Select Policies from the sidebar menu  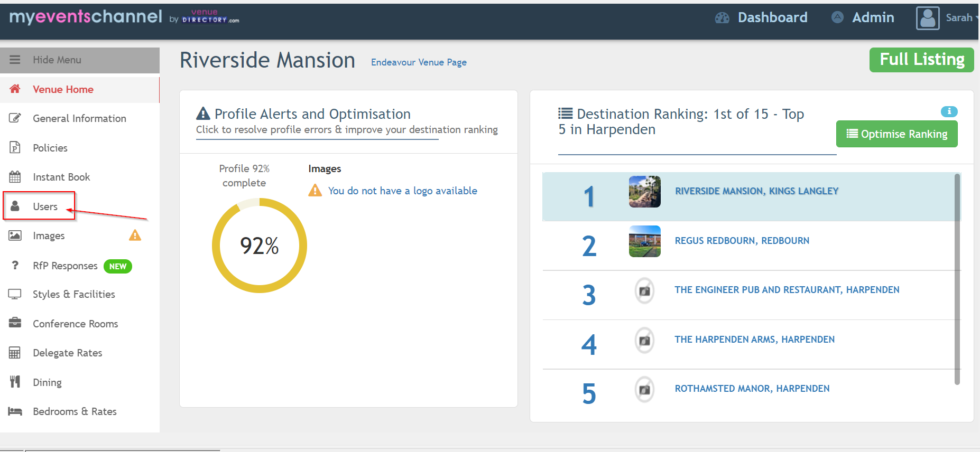pos(79,148)
